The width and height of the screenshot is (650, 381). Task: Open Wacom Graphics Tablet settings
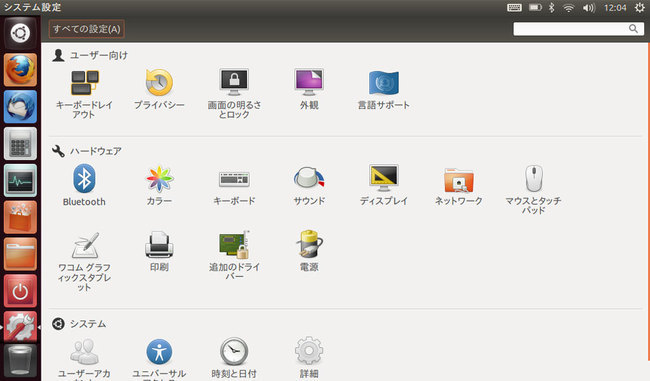click(x=85, y=262)
